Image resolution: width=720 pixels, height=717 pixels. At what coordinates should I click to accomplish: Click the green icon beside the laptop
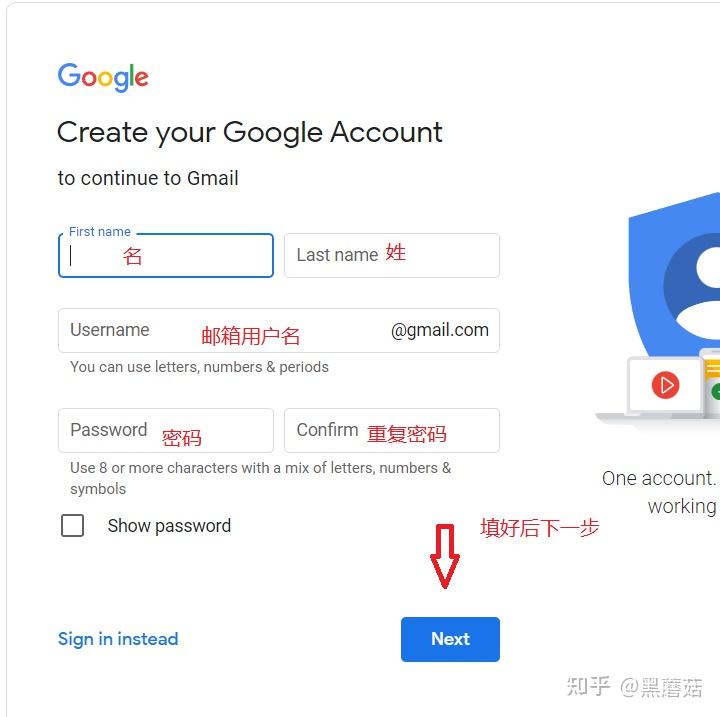(715, 392)
